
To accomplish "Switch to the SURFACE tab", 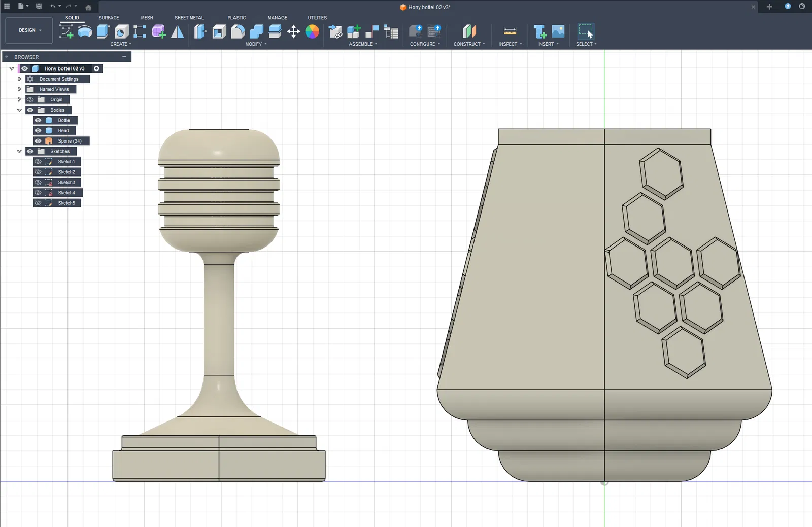I will (109, 18).
